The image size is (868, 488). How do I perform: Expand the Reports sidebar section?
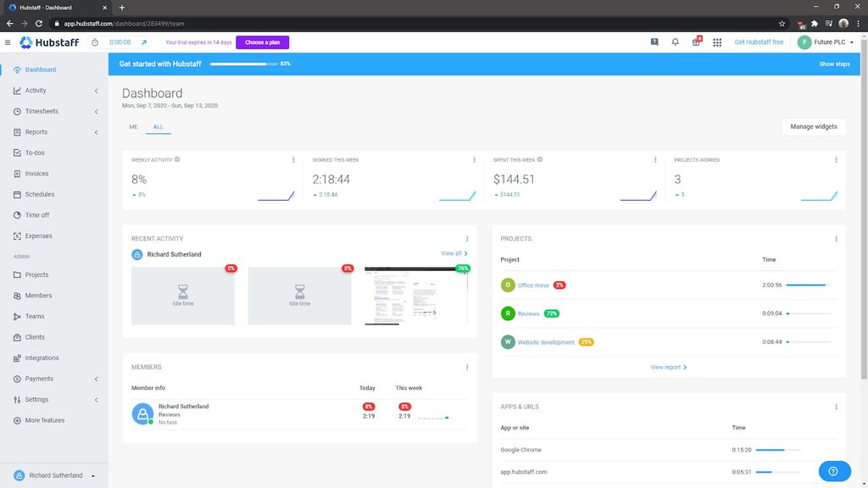pyautogui.click(x=96, y=132)
